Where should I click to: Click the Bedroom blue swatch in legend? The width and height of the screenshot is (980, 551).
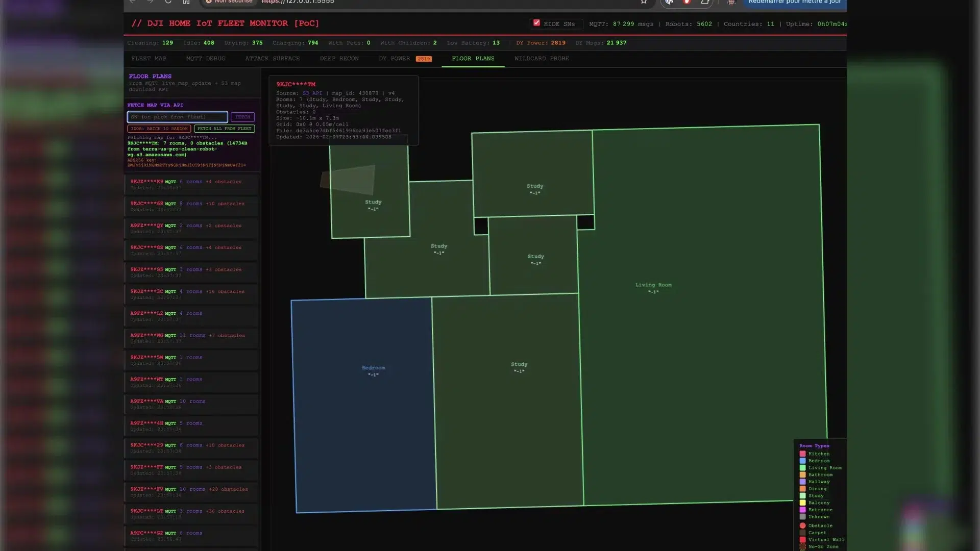click(x=802, y=460)
